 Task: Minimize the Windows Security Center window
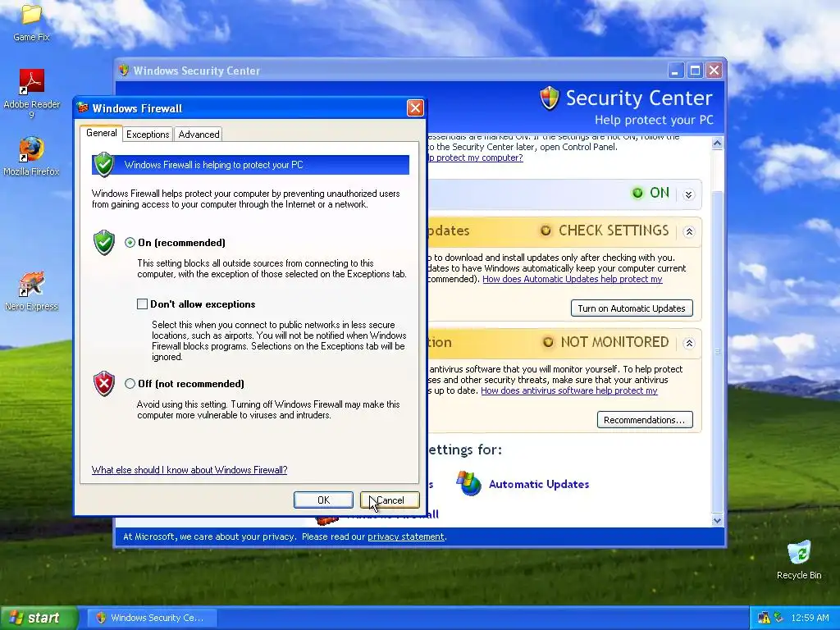coord(676,71)
